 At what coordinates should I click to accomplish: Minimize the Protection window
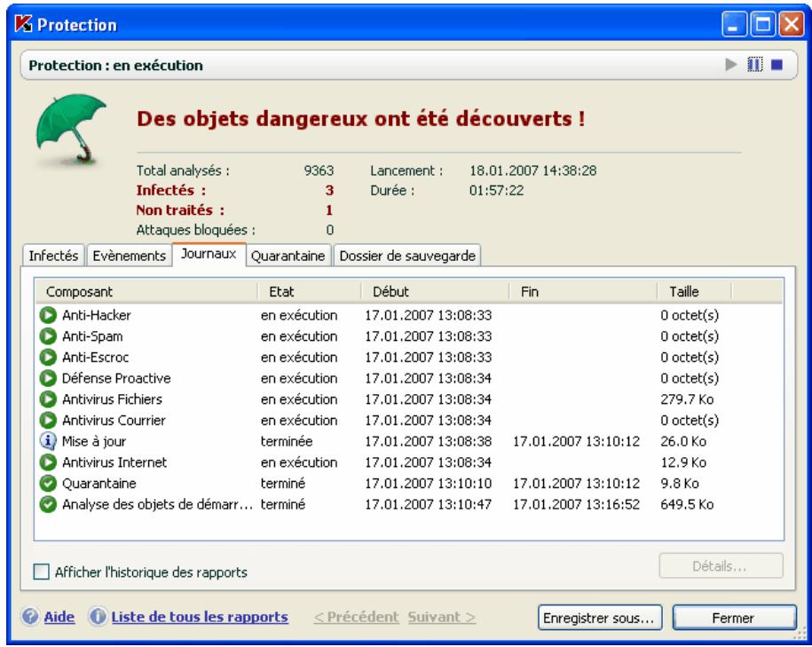734,24
